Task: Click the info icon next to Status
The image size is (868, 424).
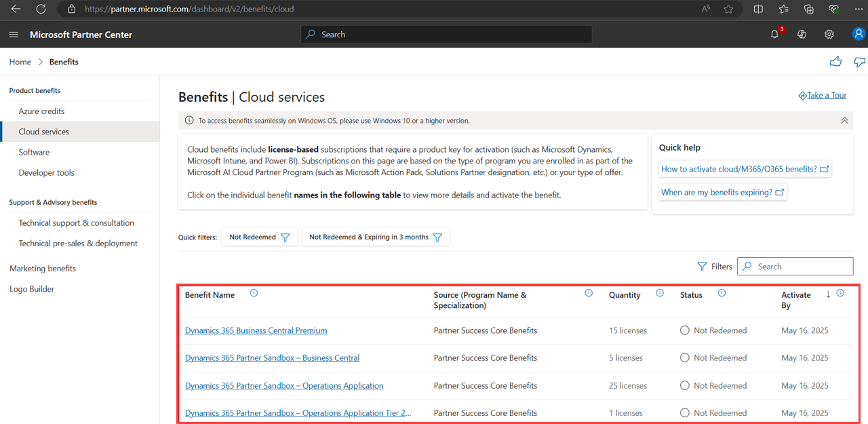Action: 722,293
